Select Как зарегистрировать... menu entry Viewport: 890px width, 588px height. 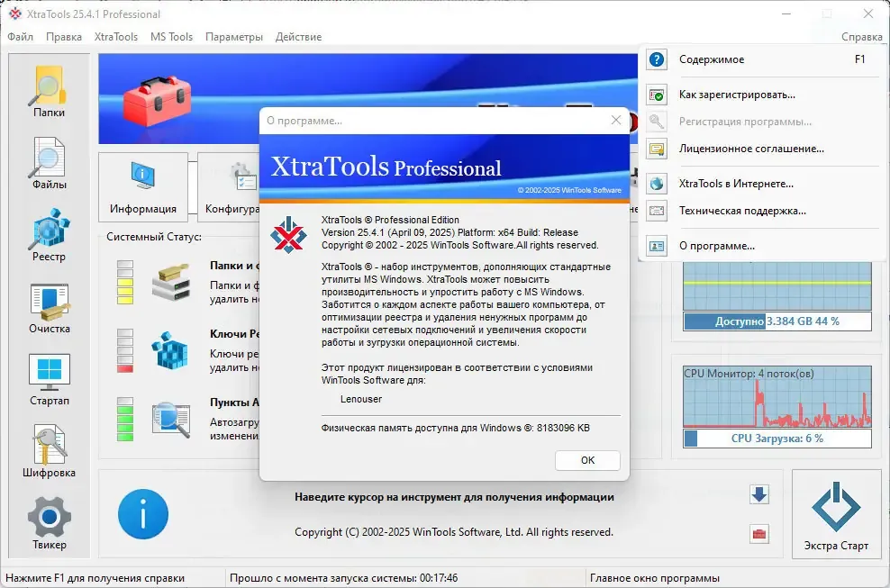762,95
